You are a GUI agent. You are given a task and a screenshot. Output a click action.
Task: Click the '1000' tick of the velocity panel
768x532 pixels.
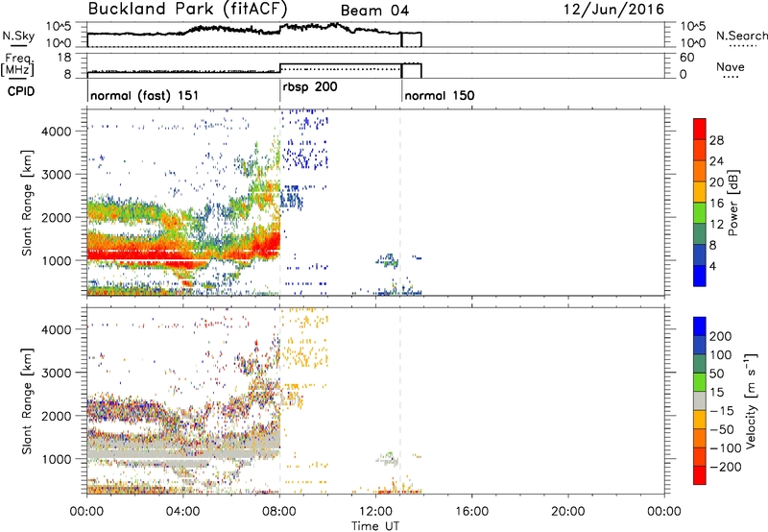pos(57,459)
